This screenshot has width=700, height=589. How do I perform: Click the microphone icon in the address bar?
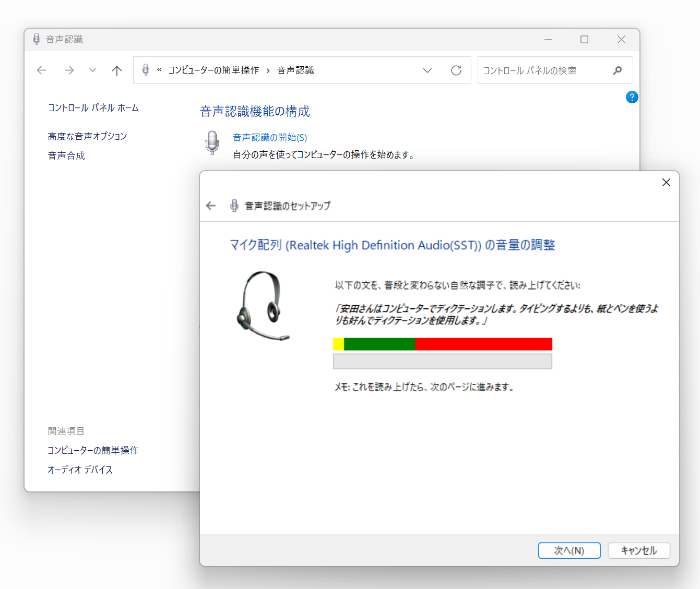pyautogui.click(x=145, y=70)
